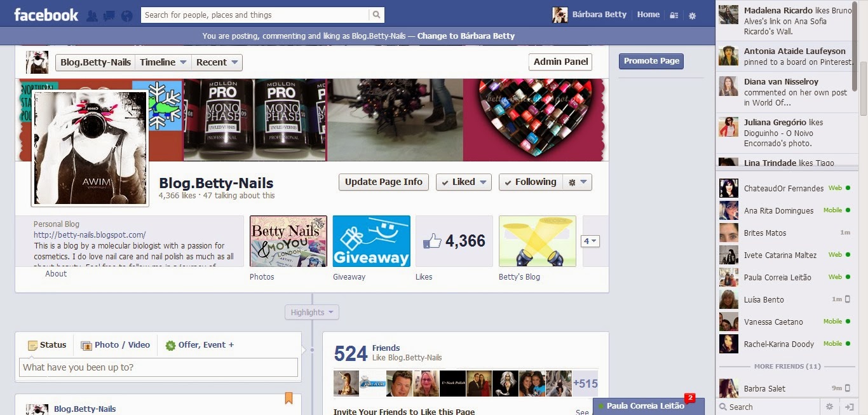The height and width of the screenshot is (415, 868).
Task: Click Juliana Gregório ticker avatar
Action: [x=729, y=126]
